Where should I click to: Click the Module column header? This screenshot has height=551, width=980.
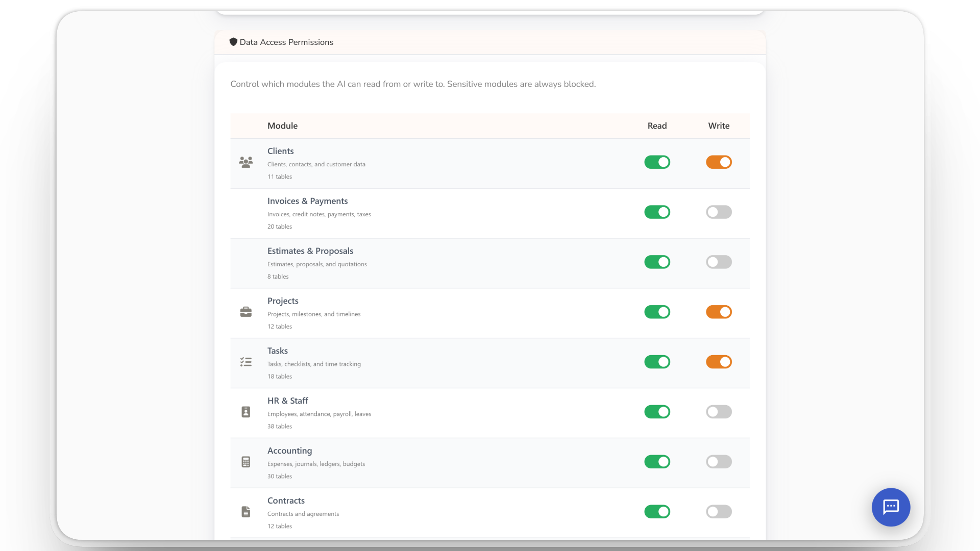point(282,126)
